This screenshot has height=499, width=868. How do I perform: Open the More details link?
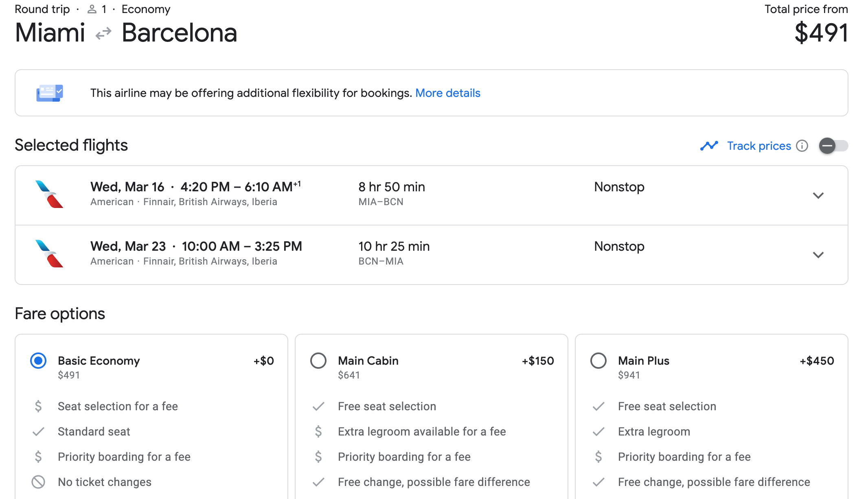[x=447, y=93]
